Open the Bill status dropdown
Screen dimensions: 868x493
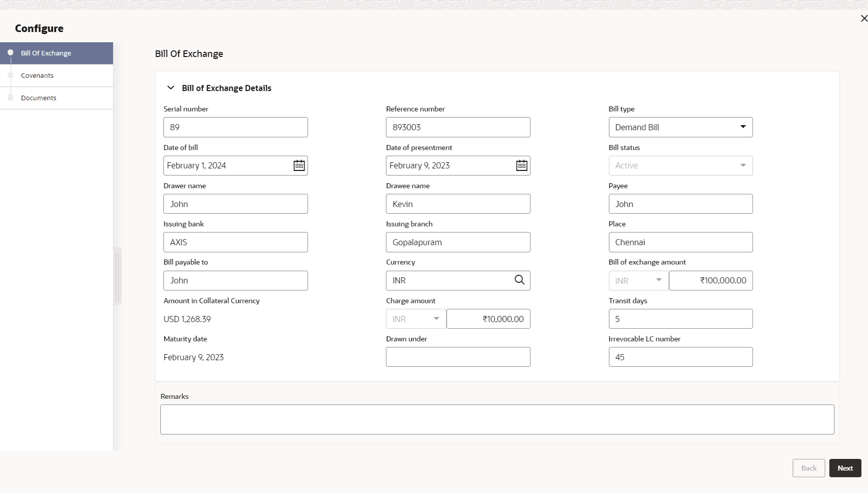click(681, 165)
